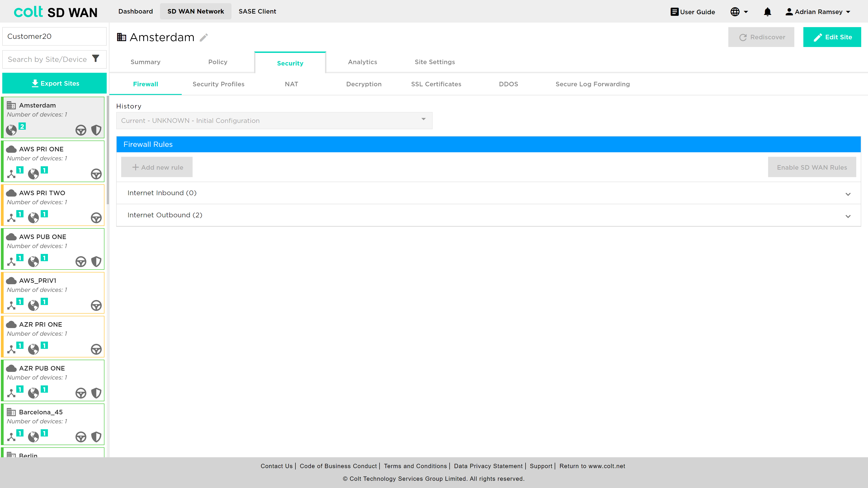Click the AZR PRI ONE globe icon
868x488 pixels.
pos(33,349)
